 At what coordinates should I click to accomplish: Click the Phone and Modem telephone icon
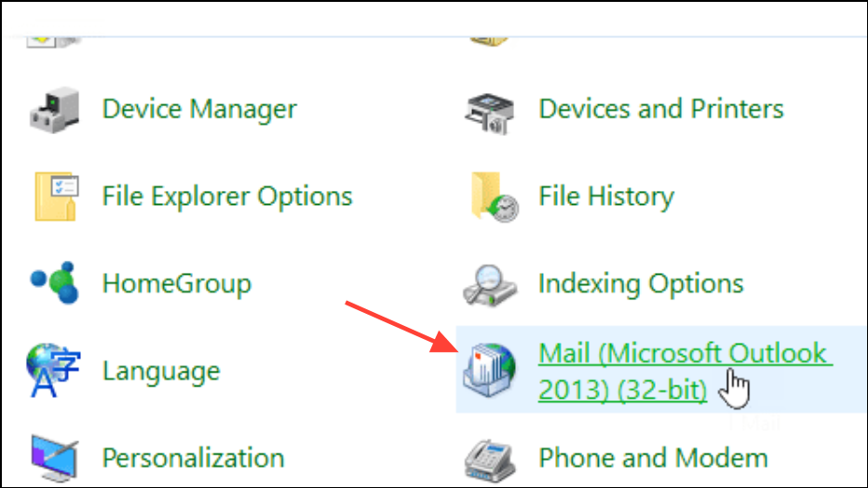tap(490, 460)
